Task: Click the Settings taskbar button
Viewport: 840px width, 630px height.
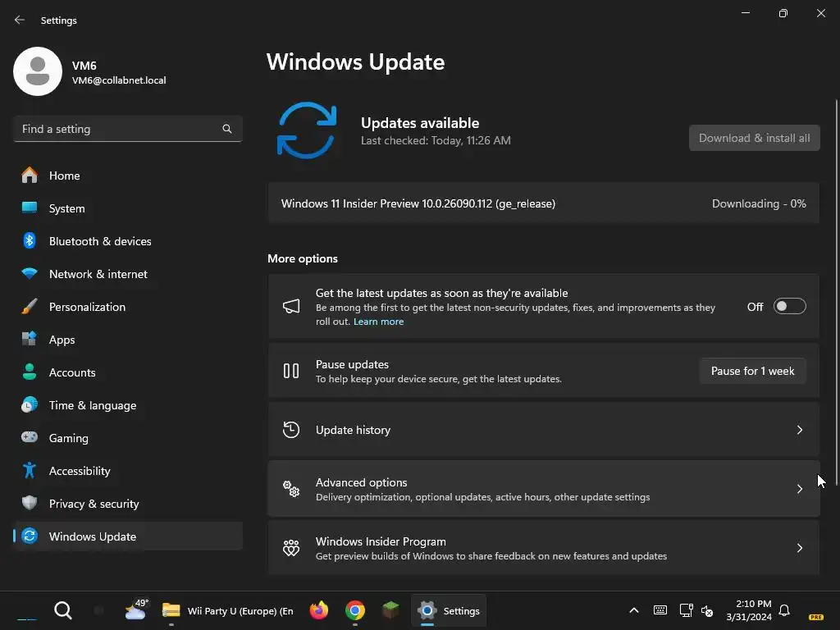Action: [x=449, y=610]
